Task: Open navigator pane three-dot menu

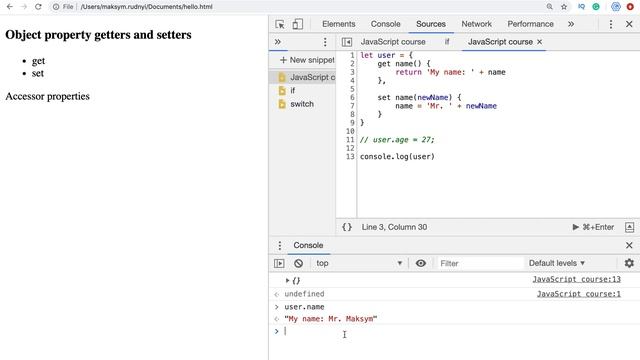Action: point(325,42)
